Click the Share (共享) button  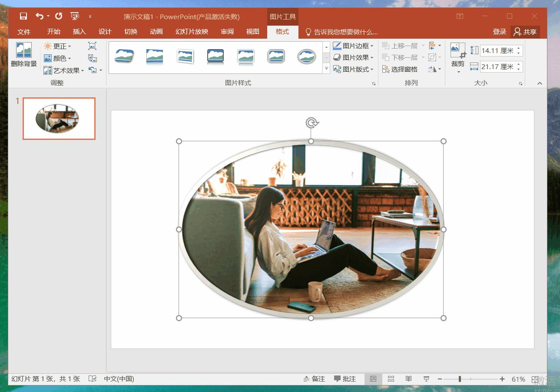coord(525,32)
